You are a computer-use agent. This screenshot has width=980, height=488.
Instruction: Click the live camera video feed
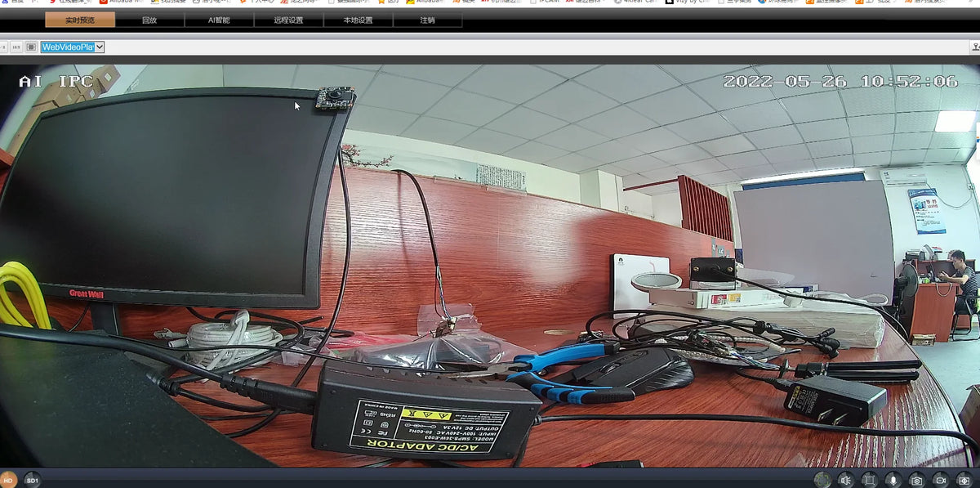490,266
